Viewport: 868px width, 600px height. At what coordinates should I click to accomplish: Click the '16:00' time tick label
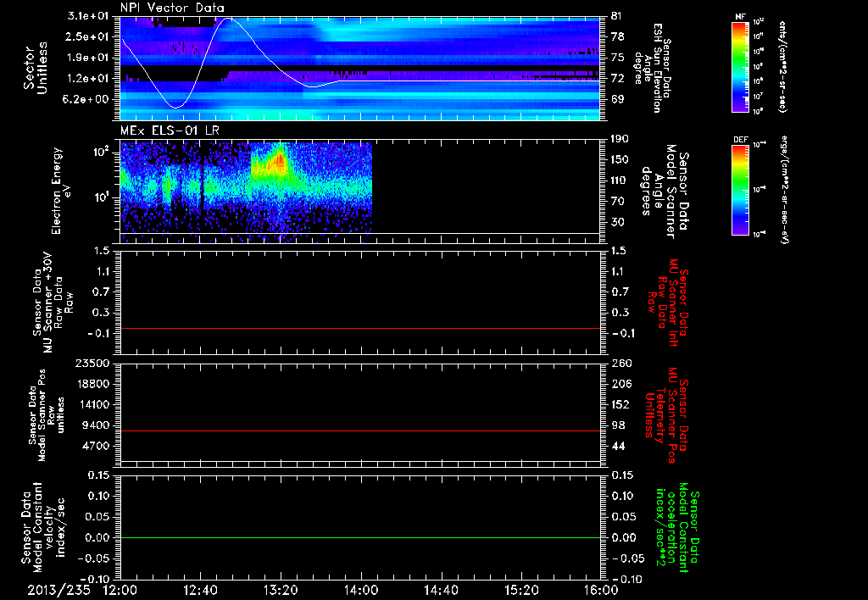601,590
